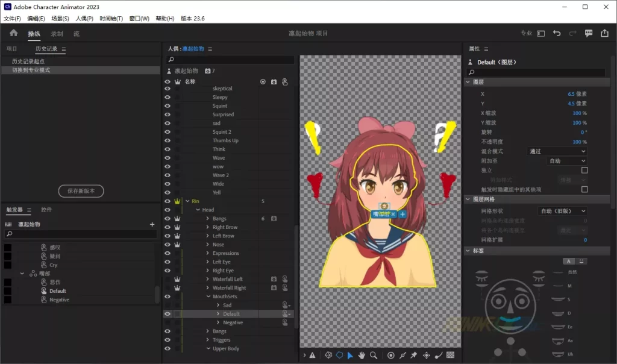Add a new trigger with plus button
Image resolution: width=617 pixels, height=364 pixels.
(152, 225)
